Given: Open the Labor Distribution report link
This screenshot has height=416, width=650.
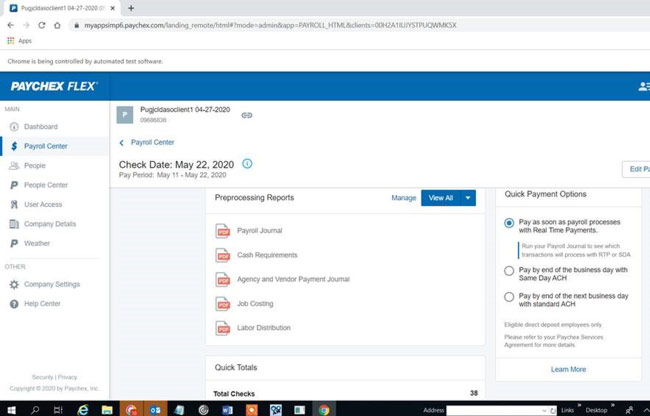Looking at the screenshot, I should tap(264, 328).
